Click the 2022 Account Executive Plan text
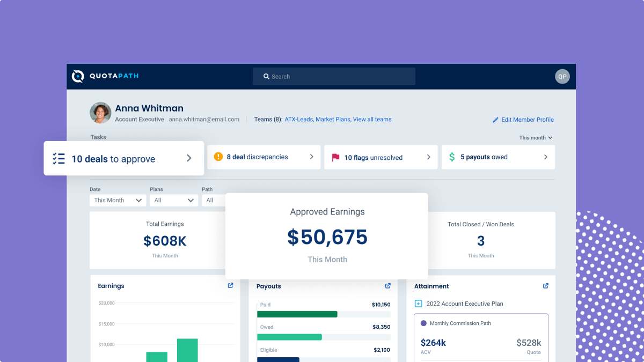 point(465,304)
